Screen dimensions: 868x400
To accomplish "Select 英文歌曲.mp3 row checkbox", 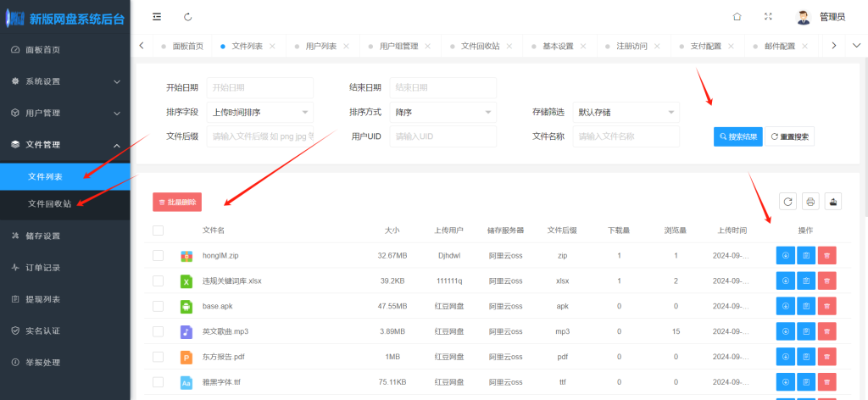I will [159, 331].
